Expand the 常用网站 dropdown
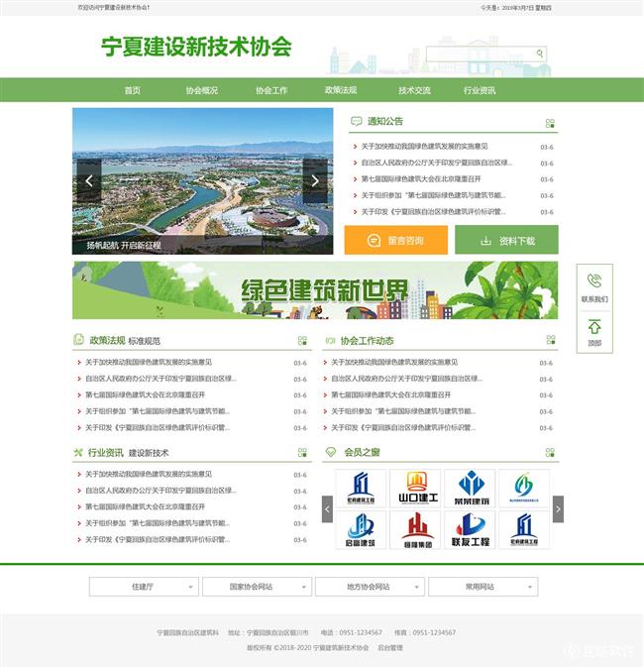Screen dimensions: 644x668 click(483, 587)
